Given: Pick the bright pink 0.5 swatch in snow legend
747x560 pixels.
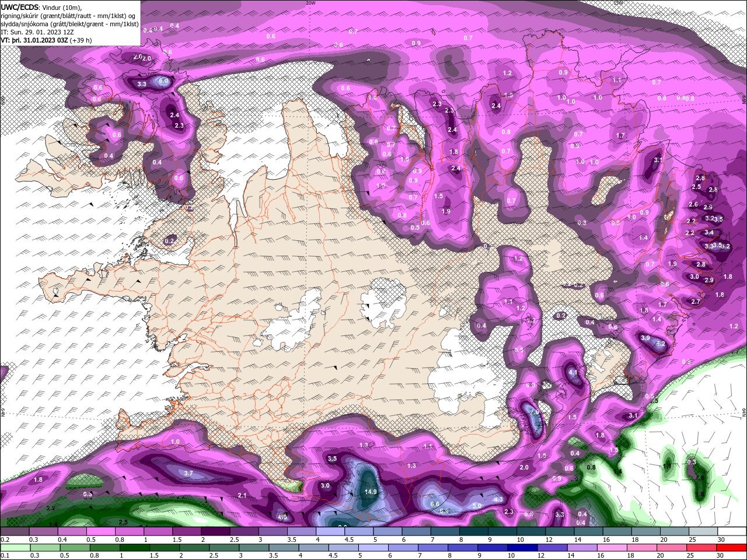Looking at the screenshot, I should pos(100,531).
